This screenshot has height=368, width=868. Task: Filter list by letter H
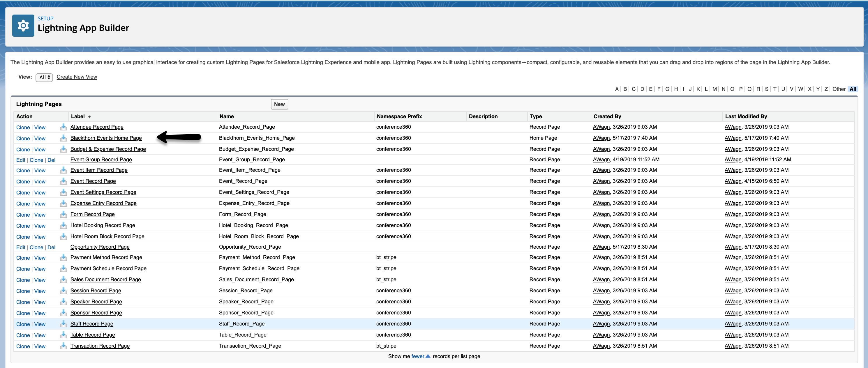coord(676,89)
